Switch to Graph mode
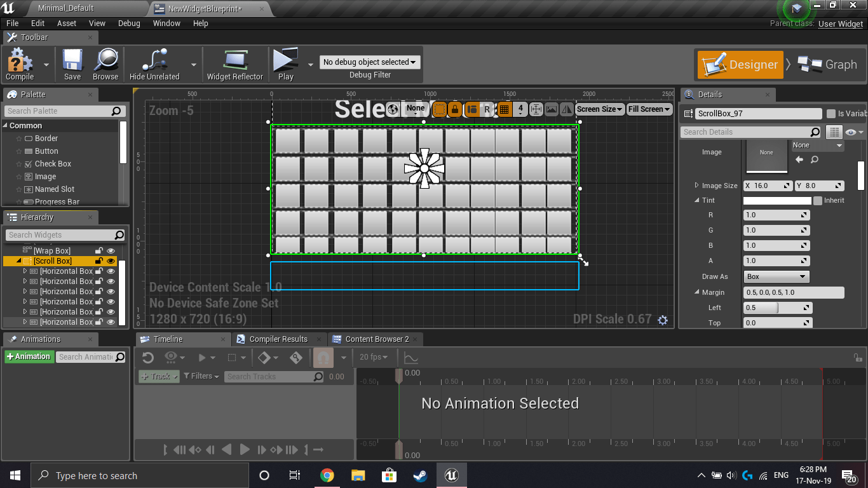Viewport: 868px width, 488px height. [828, 64]
